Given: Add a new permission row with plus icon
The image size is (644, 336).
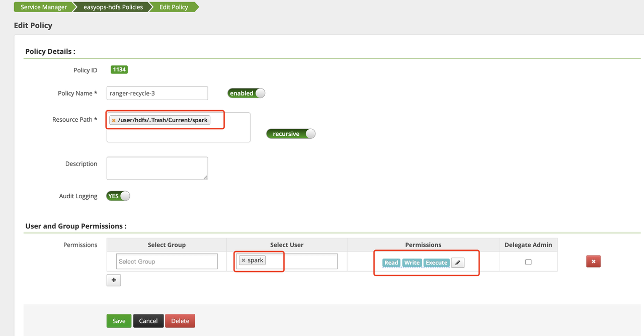Looking at the screenshot, I should 113,280.
